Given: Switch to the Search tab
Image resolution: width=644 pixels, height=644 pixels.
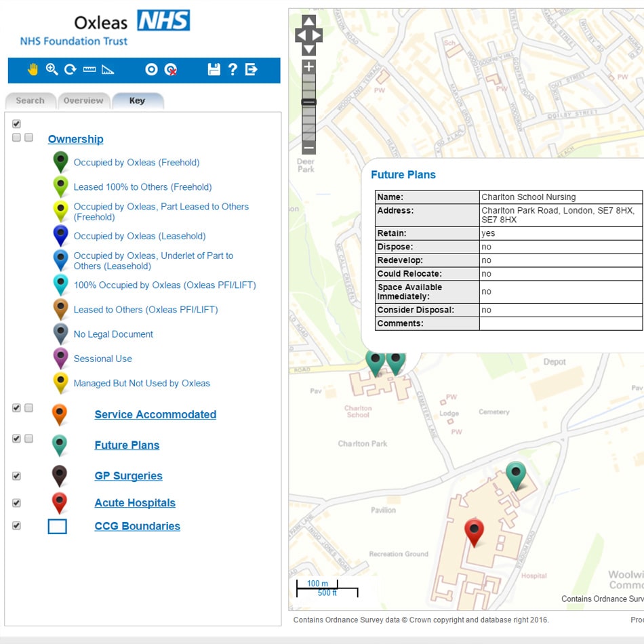Looking at the screenshot, I should [30, 100].
